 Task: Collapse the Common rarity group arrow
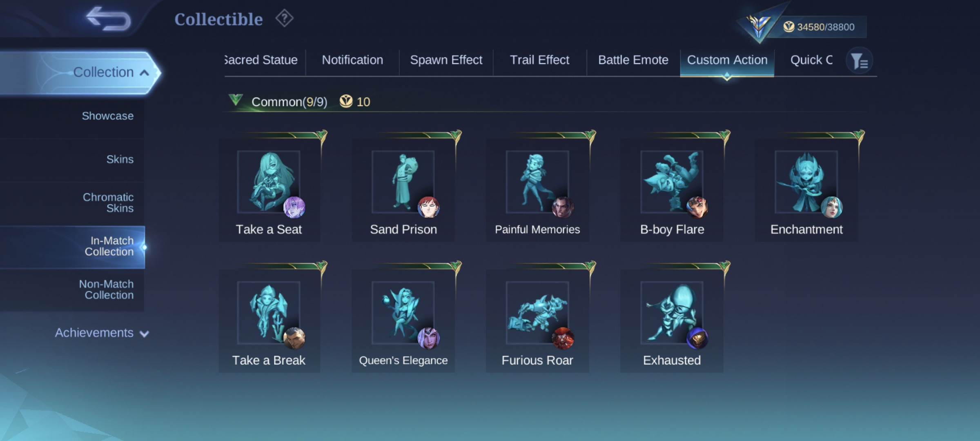236,100
